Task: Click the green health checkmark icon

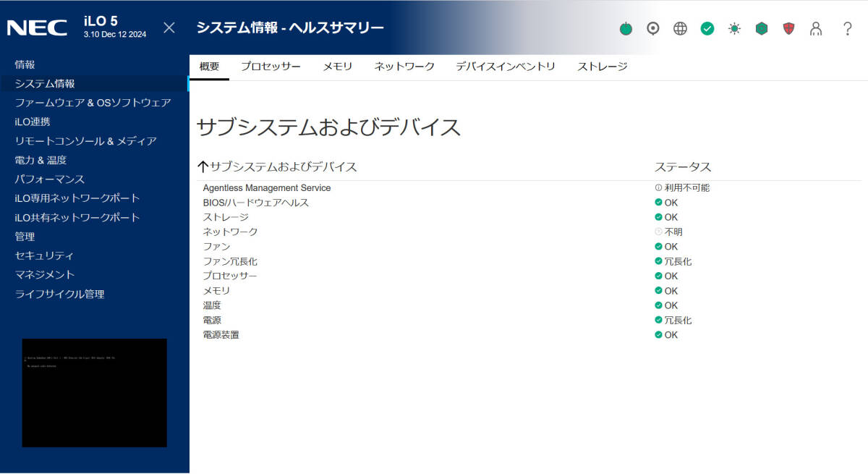Action: [707, 29]
